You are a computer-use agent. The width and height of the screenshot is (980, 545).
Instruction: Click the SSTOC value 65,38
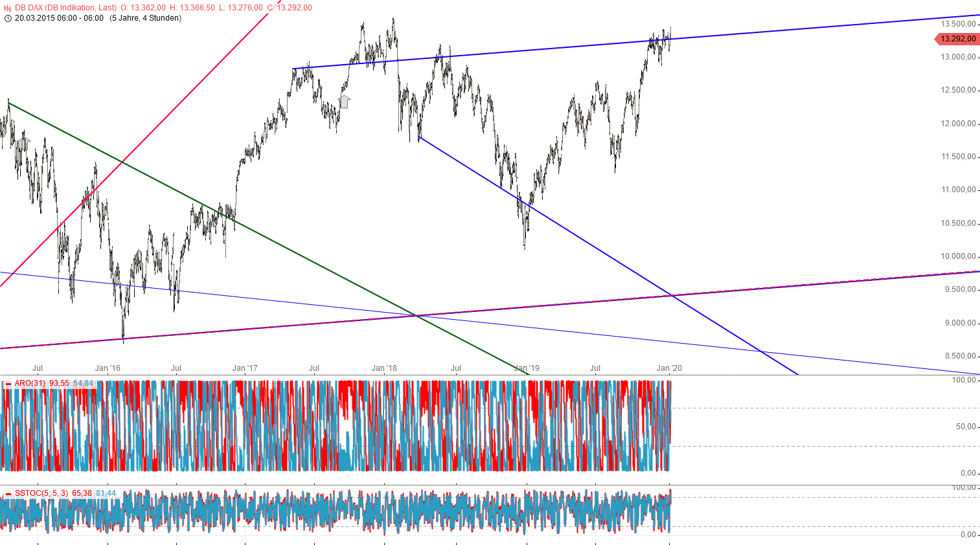click(x=82, y=493)
